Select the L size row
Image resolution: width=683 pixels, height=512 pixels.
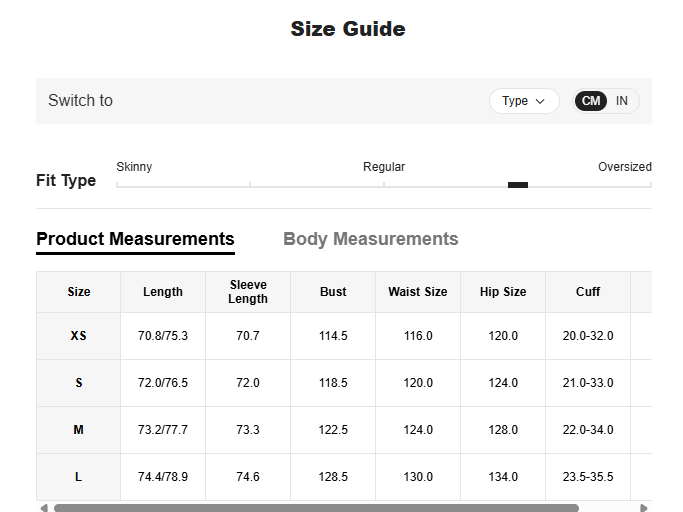(x=78, y=477)
